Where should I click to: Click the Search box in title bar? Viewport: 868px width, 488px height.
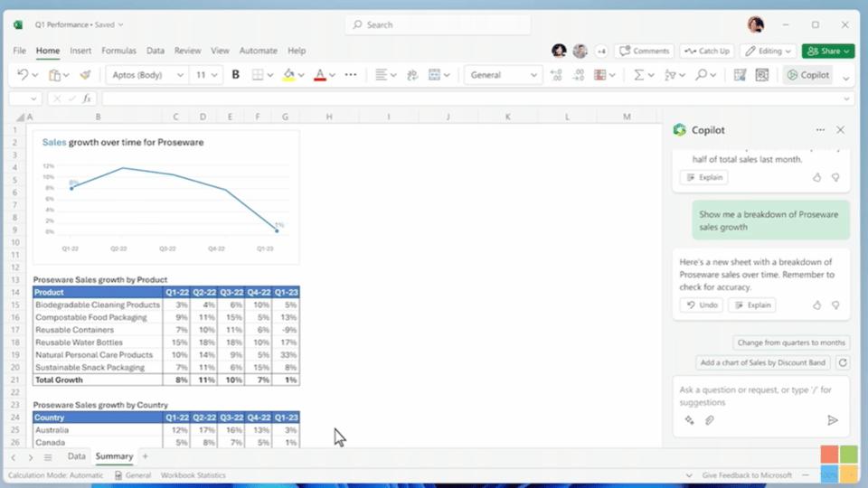pos(438,25)
